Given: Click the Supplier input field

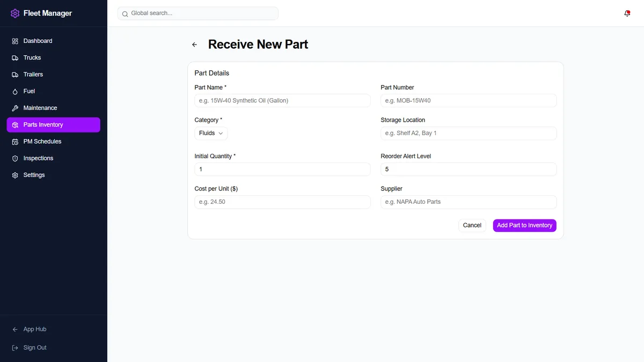Looking at the screenshot, I should 469,202.
